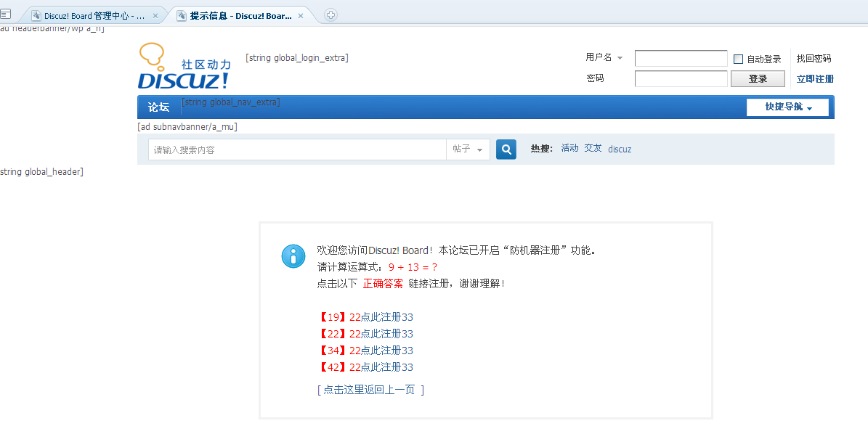868x442 pixels.
Task: Click the sidebar panel icon in top-left corner
Action: (x=7, y=13)
